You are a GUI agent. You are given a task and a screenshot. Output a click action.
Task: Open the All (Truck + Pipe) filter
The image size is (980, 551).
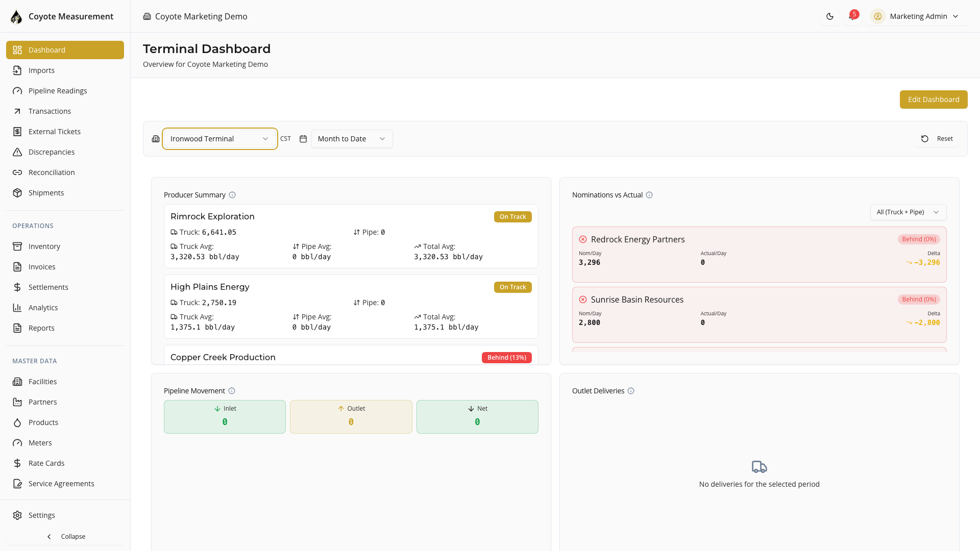coord(908,212)
